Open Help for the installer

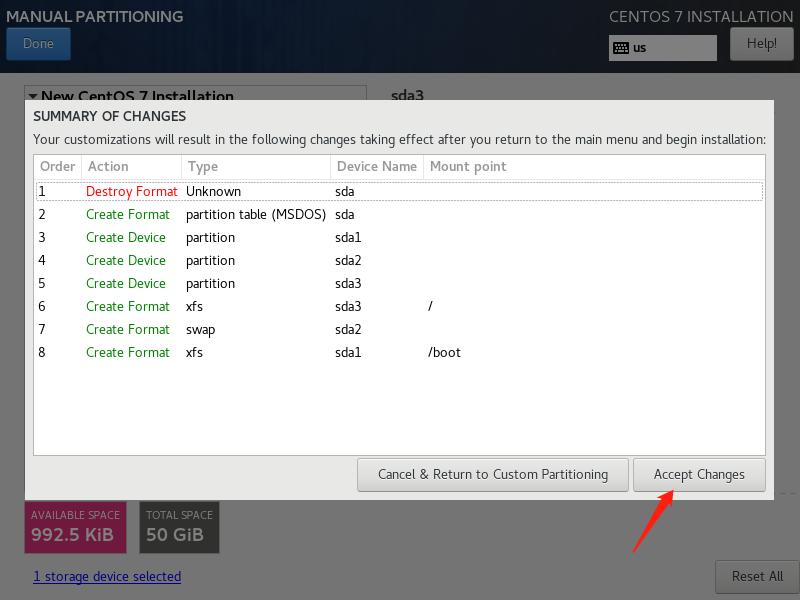761,44
